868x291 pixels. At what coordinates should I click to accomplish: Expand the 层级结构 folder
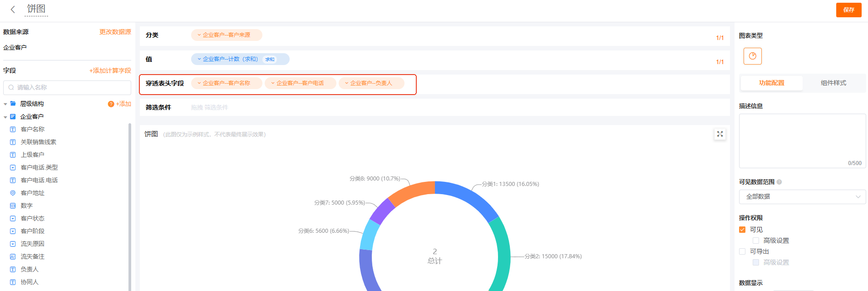(5, 104)
